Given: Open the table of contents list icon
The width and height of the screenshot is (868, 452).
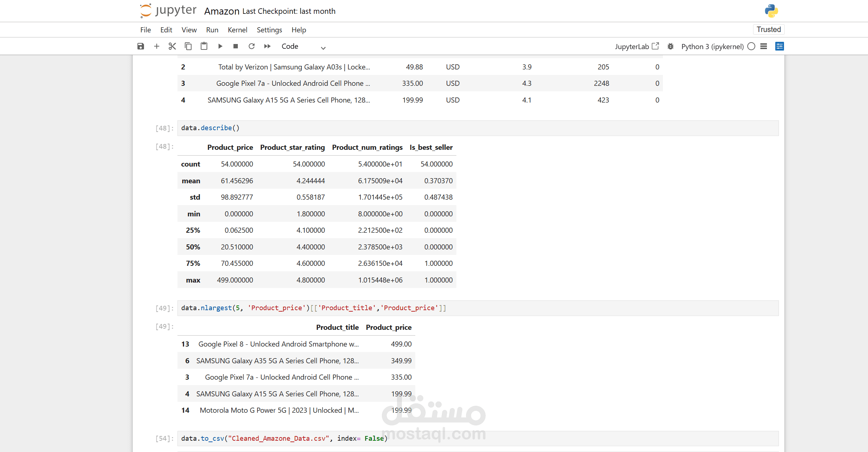Looking at the screenshot, I should pyautogui.click(x=764, y=46).
